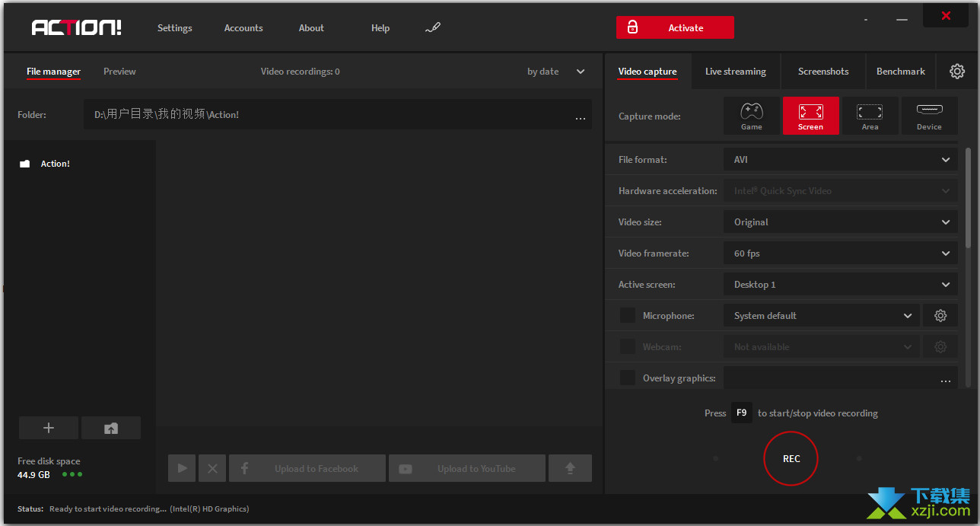This screenshot has width=980, height=526.
Task: Switch to the File manager tab
Action: [53, 72]
